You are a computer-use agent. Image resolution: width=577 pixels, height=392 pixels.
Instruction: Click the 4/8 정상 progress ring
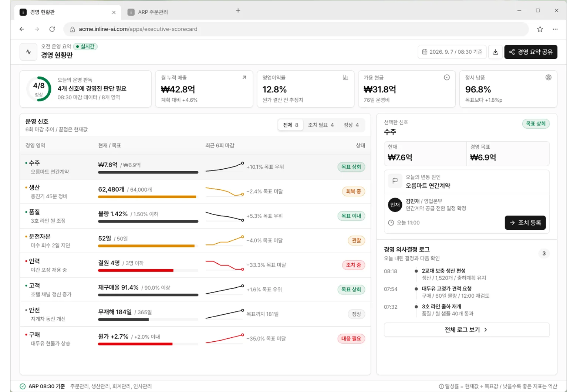(x=39, y=89)
